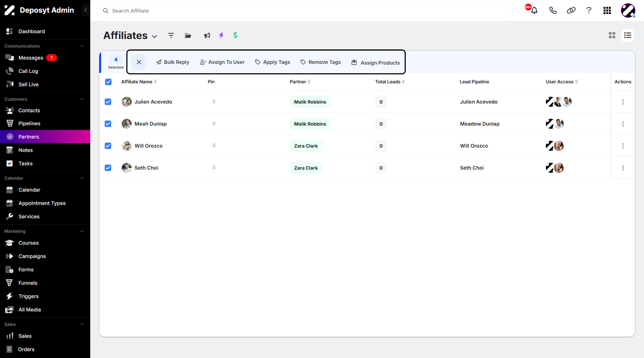The width and height of the screenshot is (644, 358).
Task: Open the filter icon beside Affiliates
Action: coord(171,35)
